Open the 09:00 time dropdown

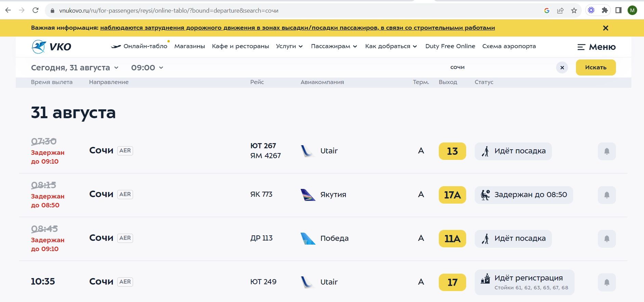(x=147, y=68)
